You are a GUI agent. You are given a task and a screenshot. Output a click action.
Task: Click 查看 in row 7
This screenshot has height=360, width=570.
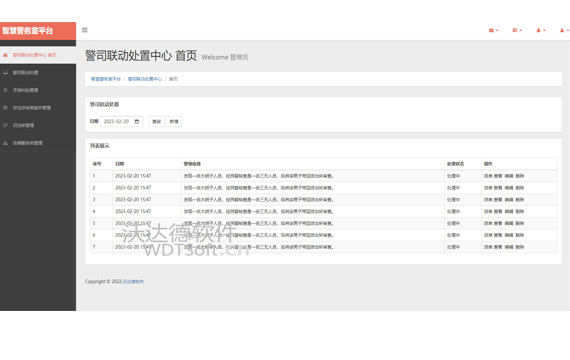(x=498, y=247)
